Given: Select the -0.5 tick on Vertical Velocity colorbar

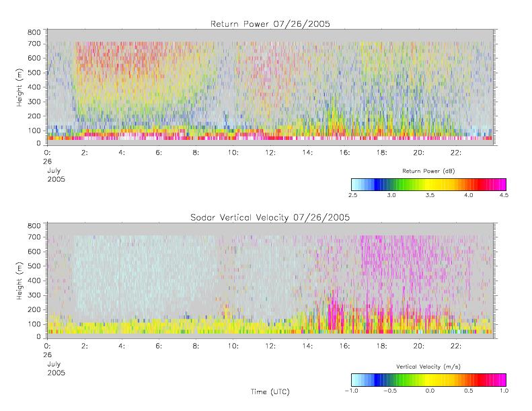Looking at the screenshot, I should pos(390,391).
